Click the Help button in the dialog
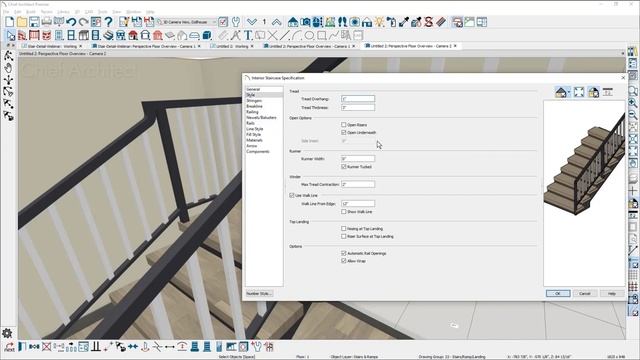The image size is (640, 360). tap(611, 293)
